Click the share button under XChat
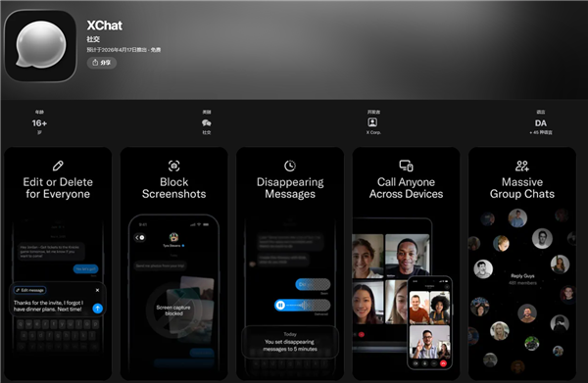Viewport: 588px width, 383px height. click(x=102, y=63)
